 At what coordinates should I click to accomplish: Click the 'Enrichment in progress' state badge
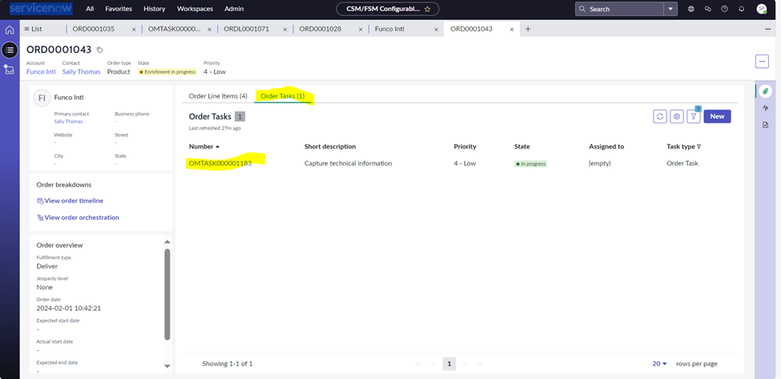pos(167,72)
